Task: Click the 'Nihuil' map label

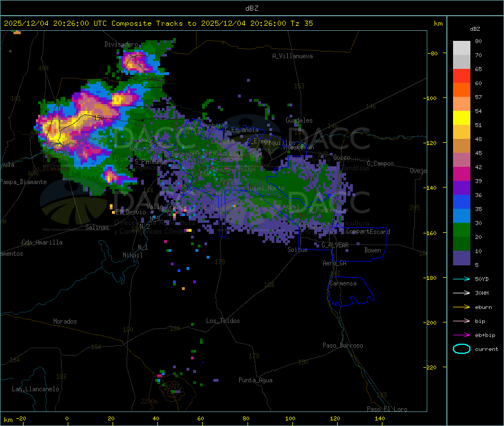Action: 132,255
